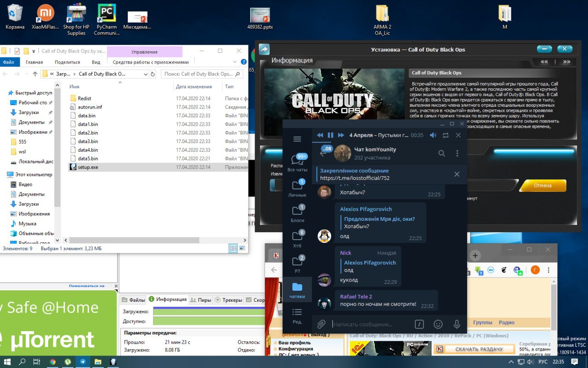The height and width of the screenshot is (368, 588).
Task: Open the "wsl" folder in navigation pane
Action: [22, 151]
